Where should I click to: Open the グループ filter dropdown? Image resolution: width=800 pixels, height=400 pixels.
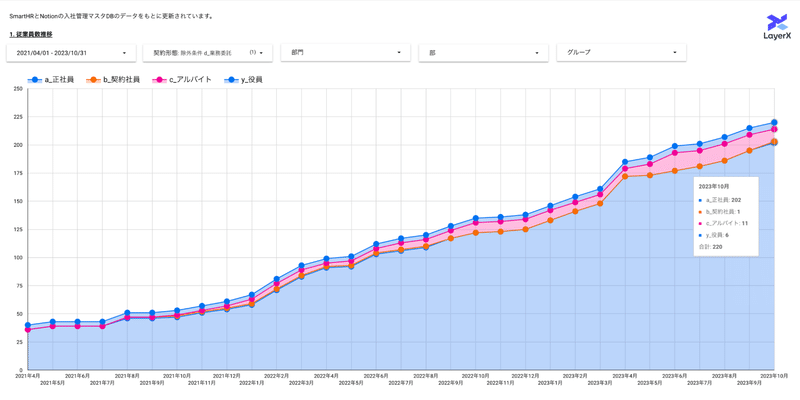621,53
